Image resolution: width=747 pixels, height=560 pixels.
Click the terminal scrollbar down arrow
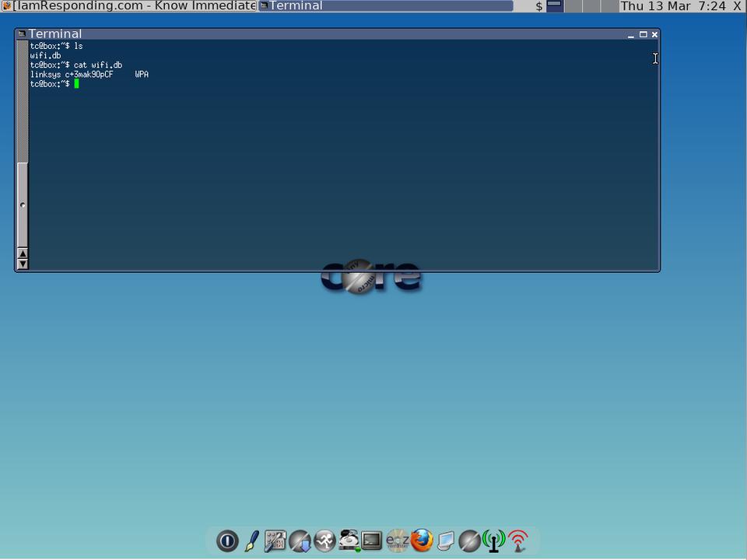[23, 264]
